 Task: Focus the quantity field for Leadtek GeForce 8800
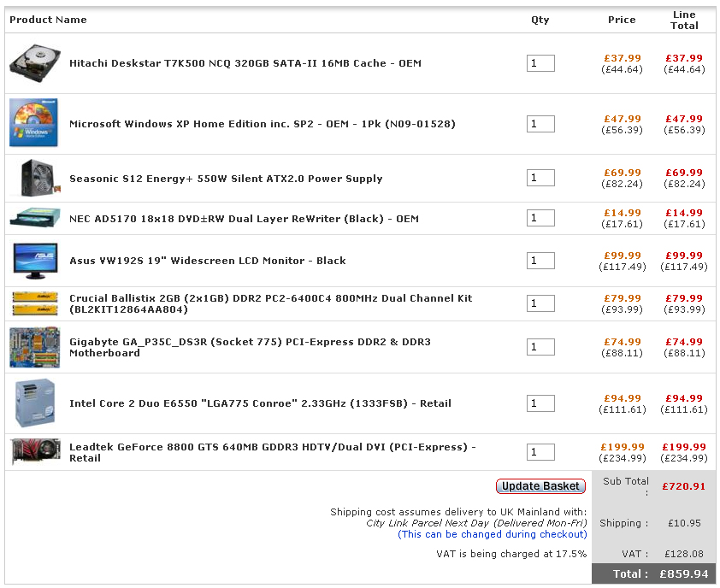click(x=540, y=452)
